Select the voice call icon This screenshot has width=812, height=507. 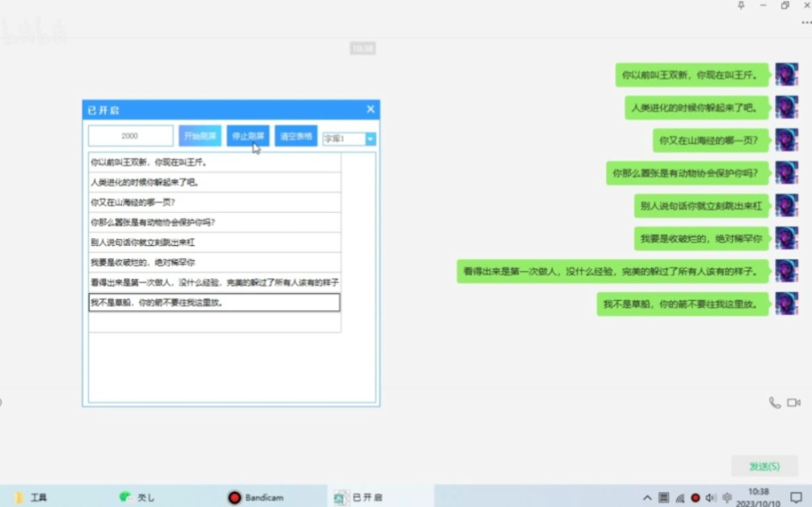[773, 403]
